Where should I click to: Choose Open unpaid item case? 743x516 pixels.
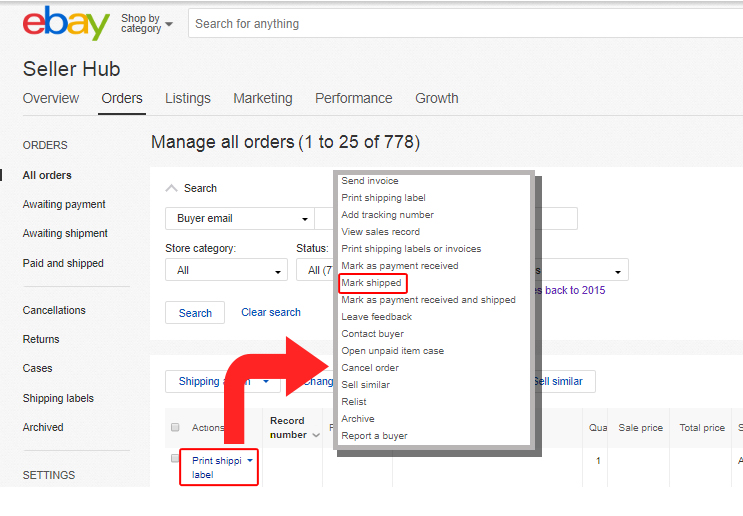click(x=392, y=351)
